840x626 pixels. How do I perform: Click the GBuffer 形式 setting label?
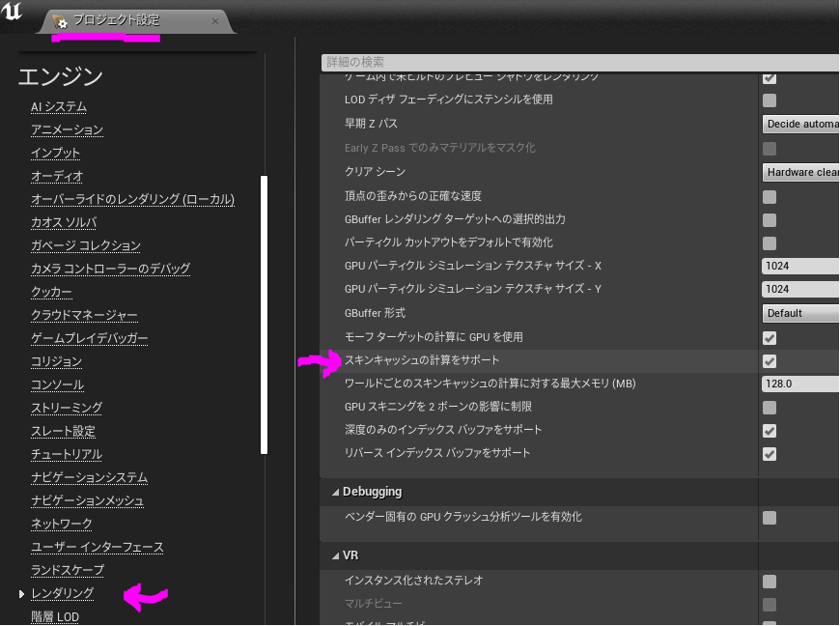(x=375, y=313)
